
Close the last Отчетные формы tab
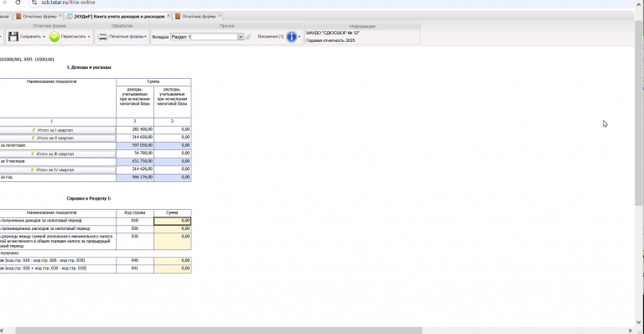pos(220,16)
